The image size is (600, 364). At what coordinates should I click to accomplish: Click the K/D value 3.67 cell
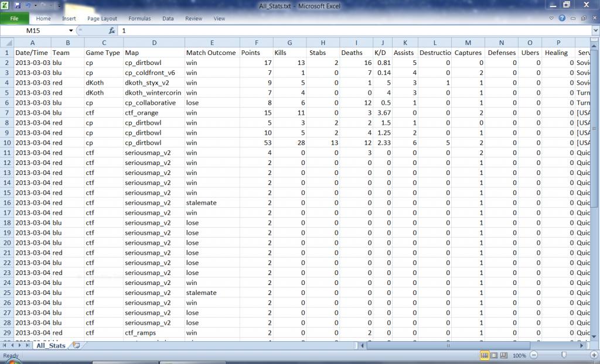coord(383,113)
